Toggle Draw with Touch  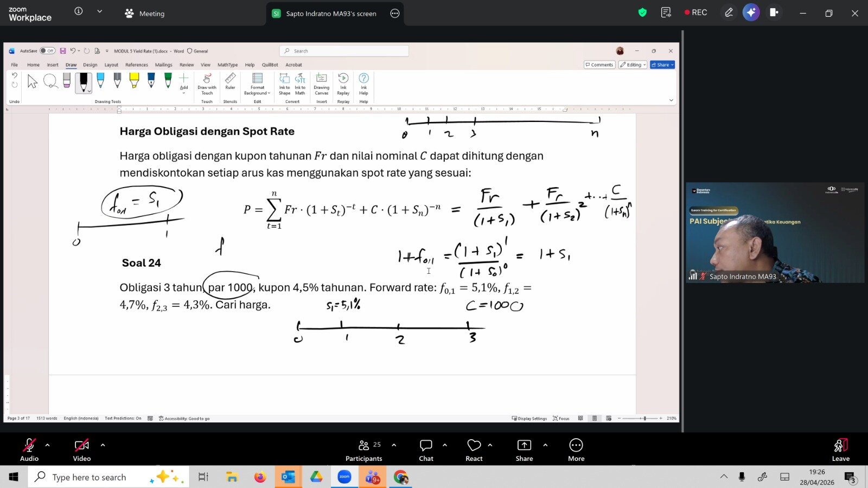tap(207, 84)
